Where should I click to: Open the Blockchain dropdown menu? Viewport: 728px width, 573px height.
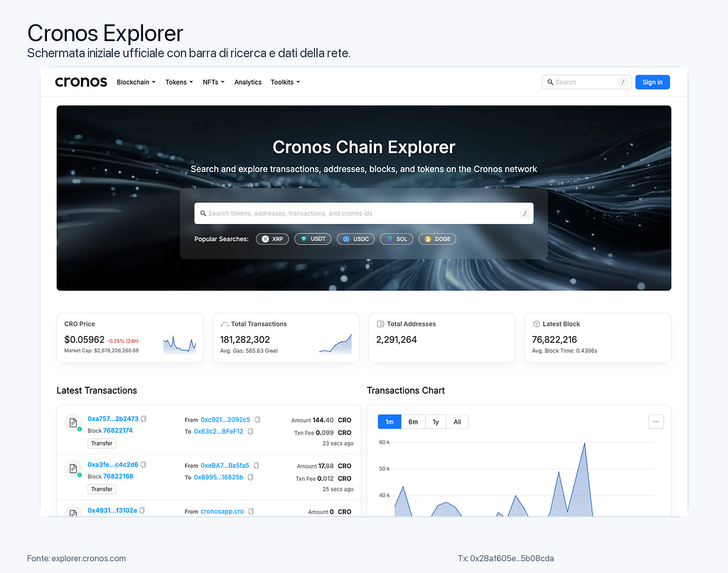136,82
